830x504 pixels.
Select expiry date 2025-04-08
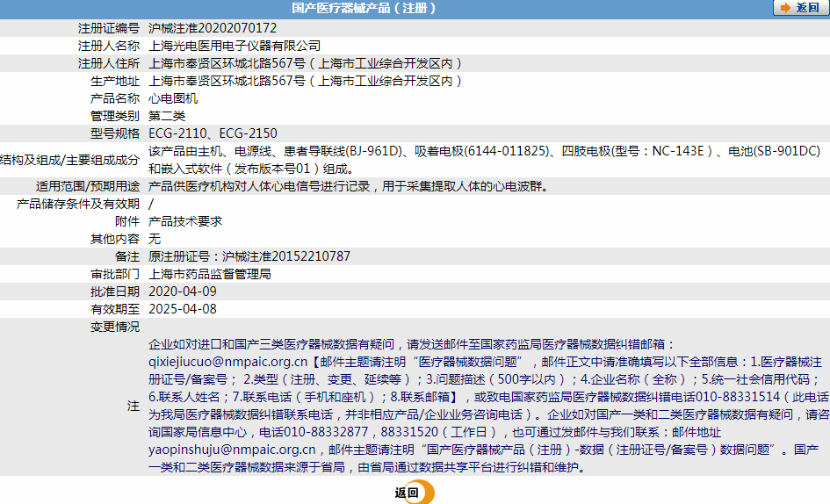183,309
